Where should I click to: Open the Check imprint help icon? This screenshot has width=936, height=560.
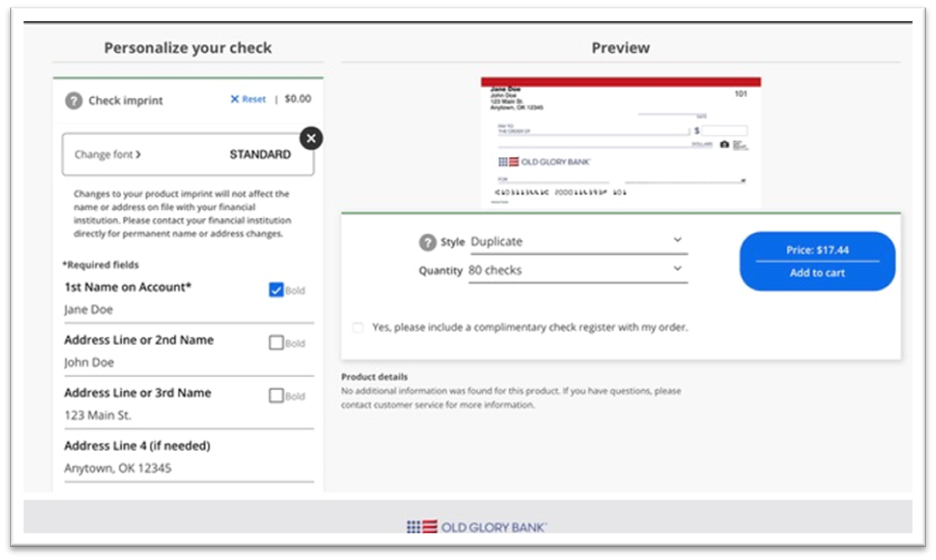(x=74, y=102)
